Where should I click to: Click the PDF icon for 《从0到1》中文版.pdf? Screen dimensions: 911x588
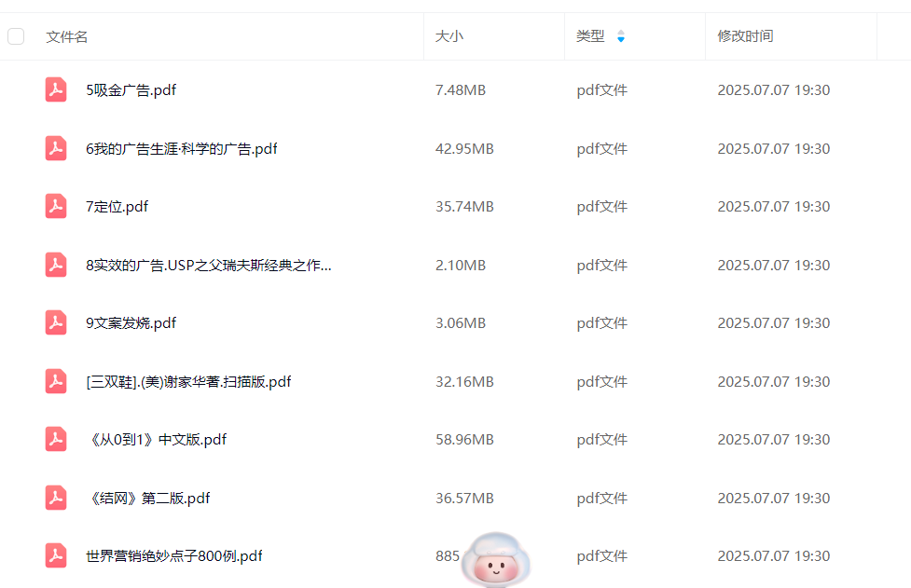(56, 440)
